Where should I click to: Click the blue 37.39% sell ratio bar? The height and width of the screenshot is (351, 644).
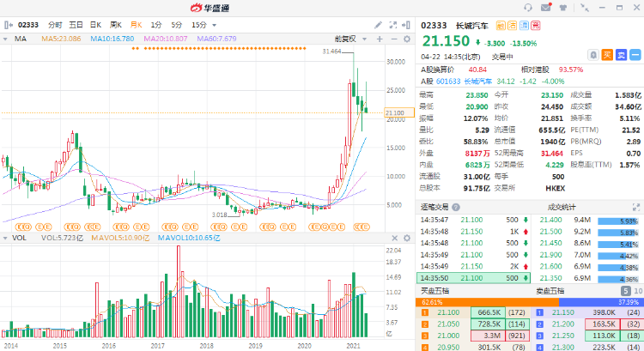point(601,302)
